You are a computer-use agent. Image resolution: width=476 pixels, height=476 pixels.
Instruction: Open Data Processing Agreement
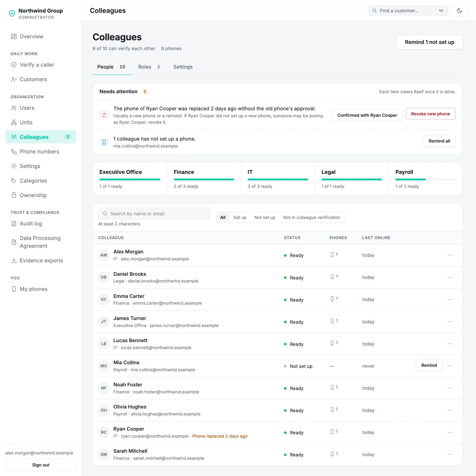point(41,242)
